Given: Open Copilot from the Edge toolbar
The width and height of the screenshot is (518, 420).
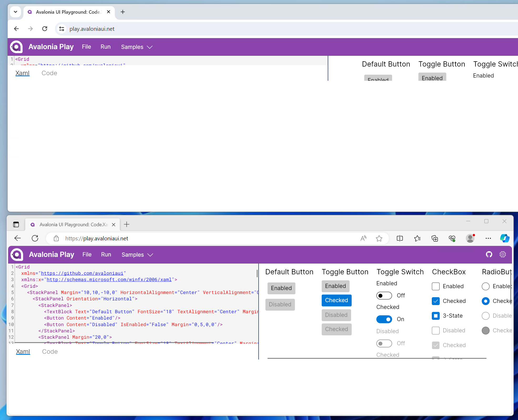Looking at the screenshot, I should coord(504,238).
